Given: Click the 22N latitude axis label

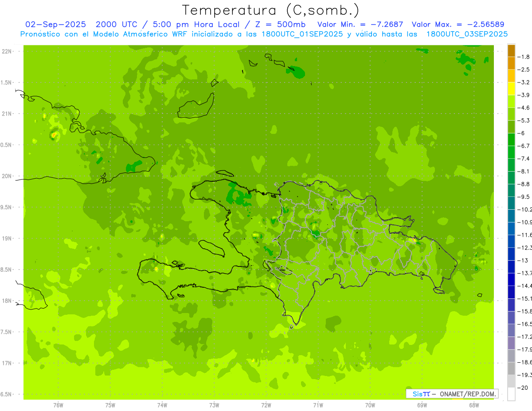Looking at the screenshot, I should click(7, 51).
